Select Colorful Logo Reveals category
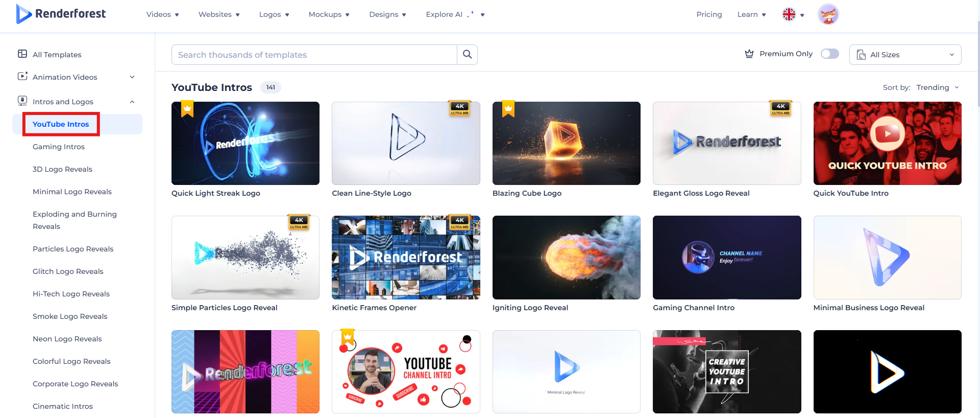This screenshot has width=980, height=418. (71, 361)
